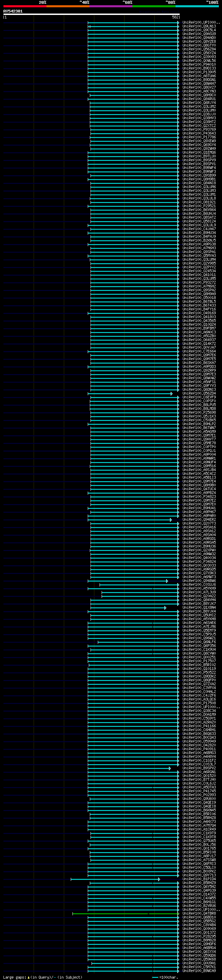Select hit label UniRef100_Q9HDF6

[199, 944]
